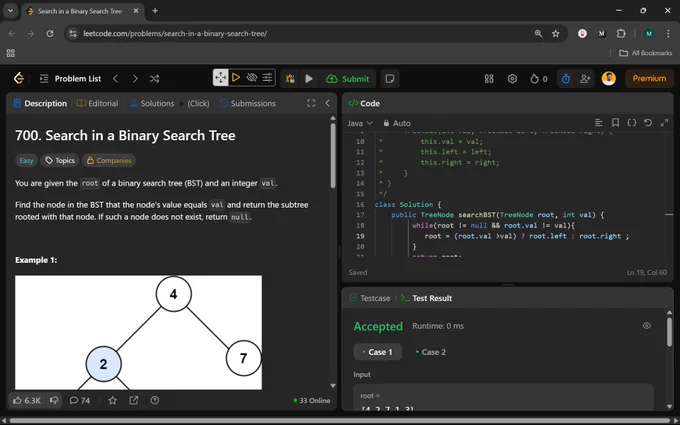
Task: Switch to the Test Result tab
Action: coord(426,298)
